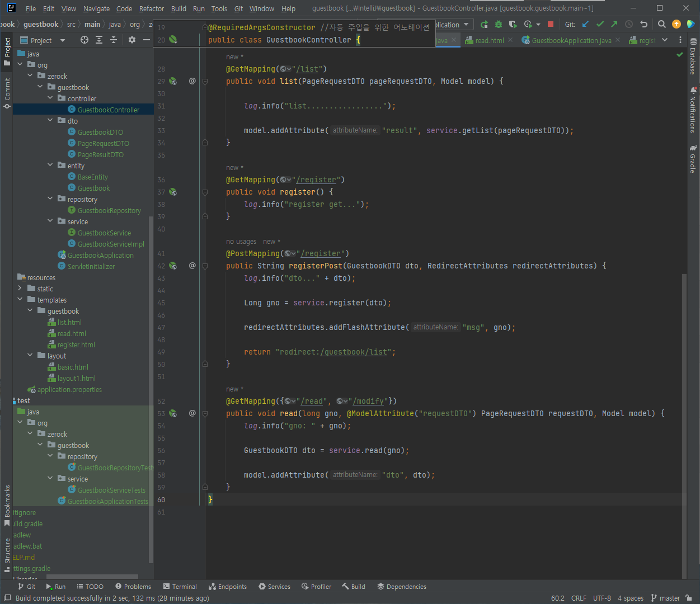The image size is (700, 604).
Task: Click the orange IDE update icon
Action: click(676, 24)
